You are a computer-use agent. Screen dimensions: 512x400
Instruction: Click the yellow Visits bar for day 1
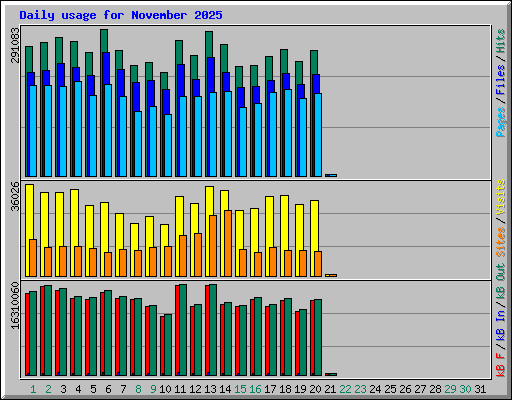click(x=29, y=212)
